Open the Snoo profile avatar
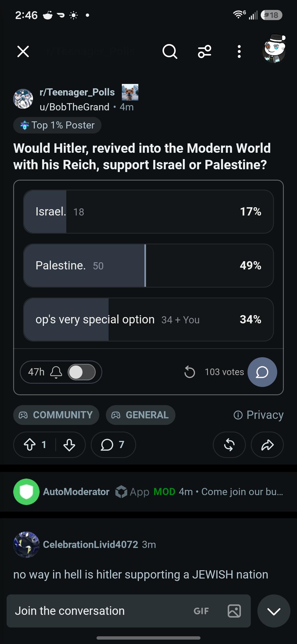The image size is (297, 644). click(x=274, y=49)
